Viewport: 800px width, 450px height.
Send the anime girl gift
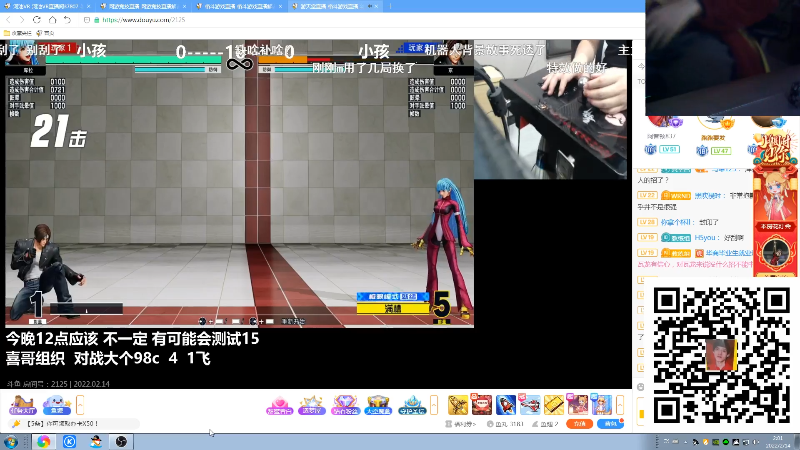pyautogui.click(x=577, y=405)
